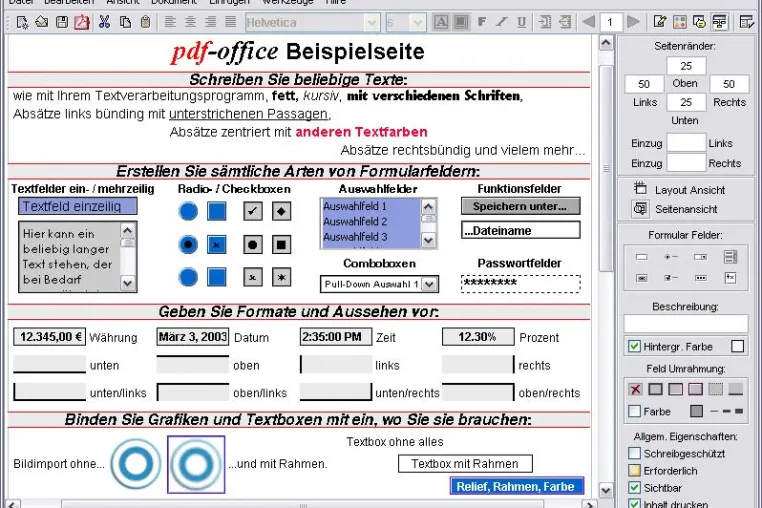
Task: Create a new document via toolbar icon
Action: pyautogui.click(x=22, y=22)
